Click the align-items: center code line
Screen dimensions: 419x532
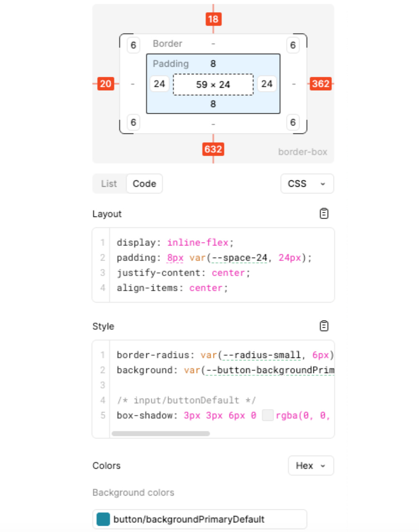(x=172, y=288)
